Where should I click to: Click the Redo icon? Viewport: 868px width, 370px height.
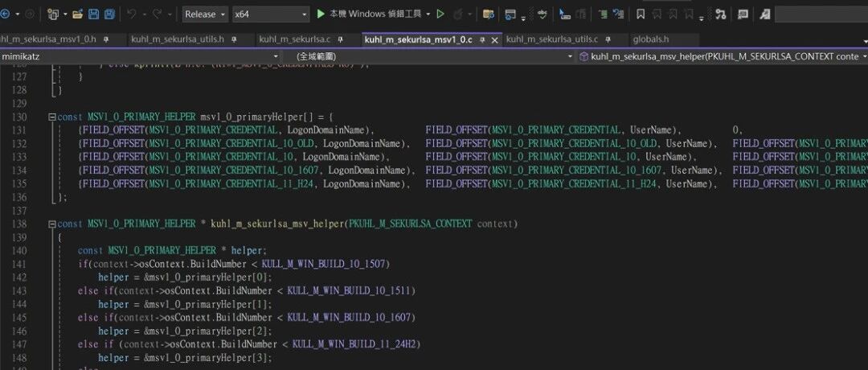click(156, 14)
